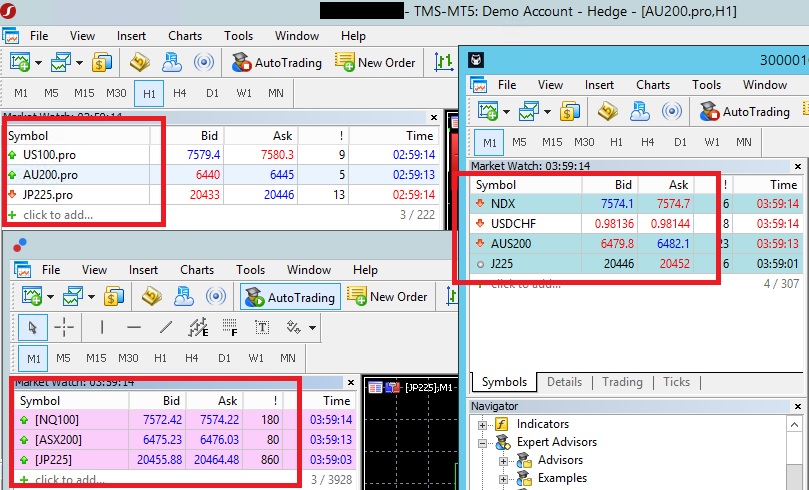Open Profiles dropdown arrow in TMS-MT5 window
Image resolution: width=809 pixels, height=490 pixels.
tap(79, 63)
